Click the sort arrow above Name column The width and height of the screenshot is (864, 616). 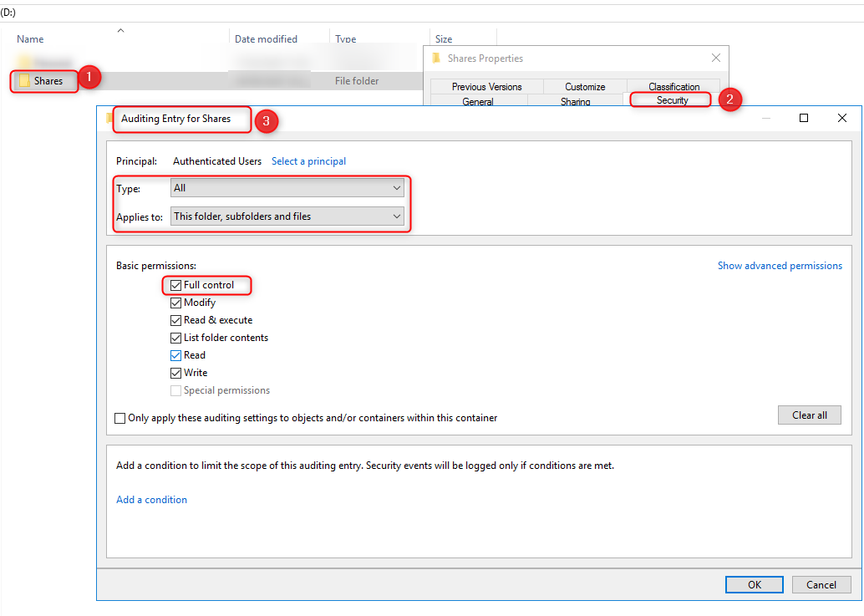coord(120,30)
